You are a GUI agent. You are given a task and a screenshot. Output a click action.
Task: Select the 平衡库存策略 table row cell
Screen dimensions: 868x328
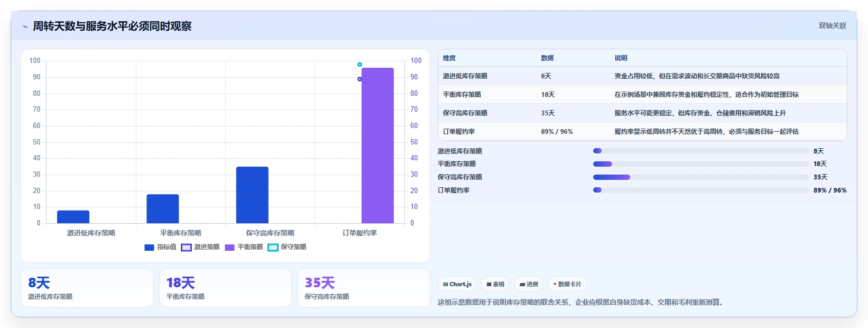462,95
